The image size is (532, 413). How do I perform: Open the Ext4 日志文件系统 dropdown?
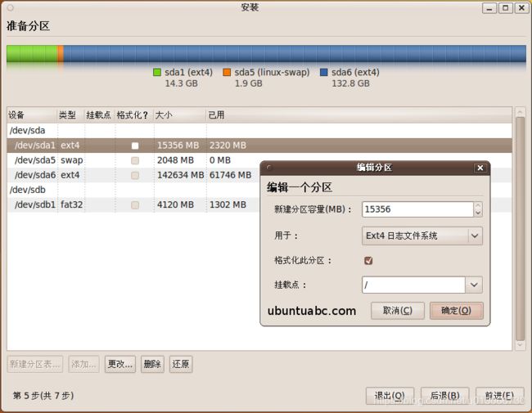click(x=422, y=236)
